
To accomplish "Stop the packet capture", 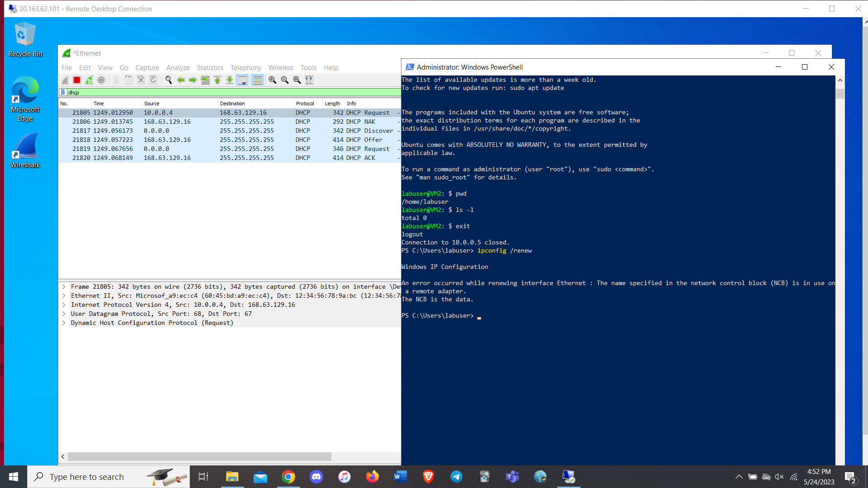I will (77, 80).
